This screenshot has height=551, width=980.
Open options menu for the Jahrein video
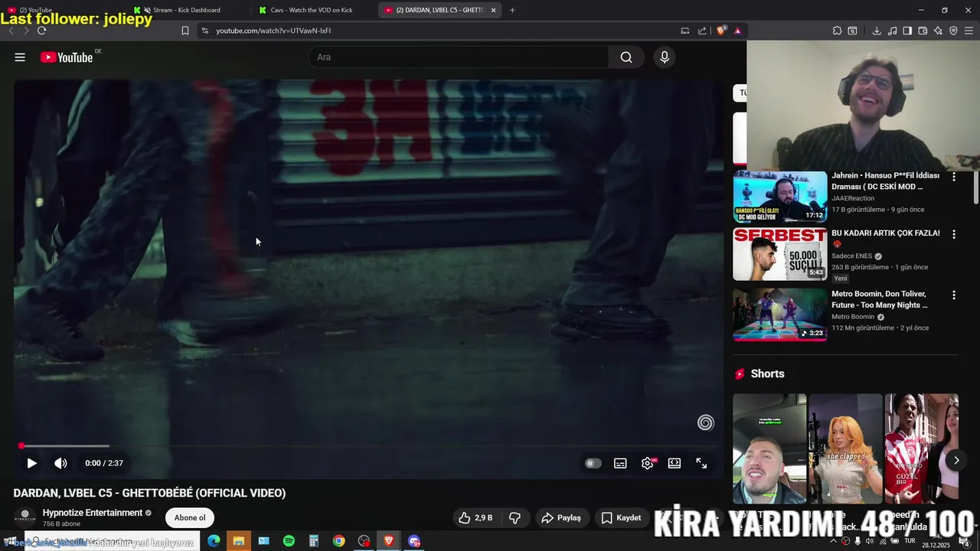pyautogui.click(x=954, y=177)
